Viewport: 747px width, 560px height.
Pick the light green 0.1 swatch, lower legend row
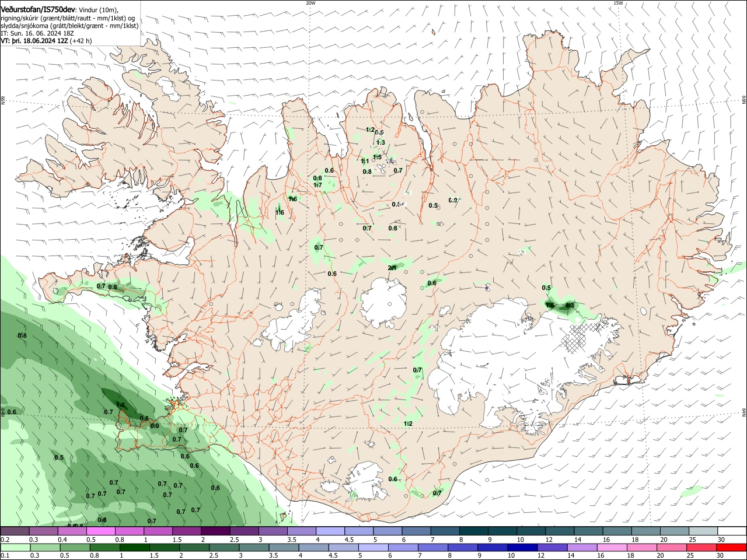[x=15, y=548]
